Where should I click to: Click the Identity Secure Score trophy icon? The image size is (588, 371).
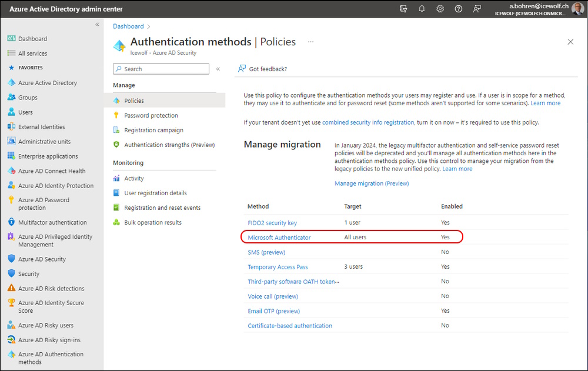11,302
